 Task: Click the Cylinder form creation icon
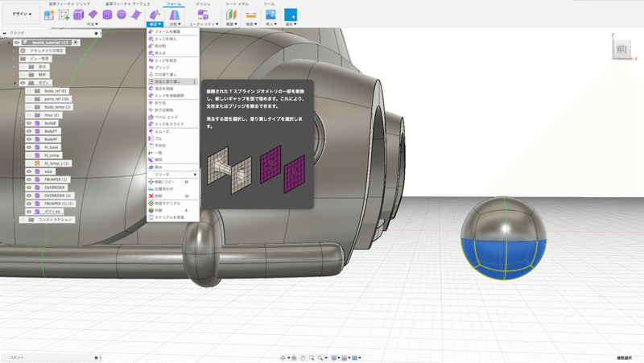coord(105,14)
